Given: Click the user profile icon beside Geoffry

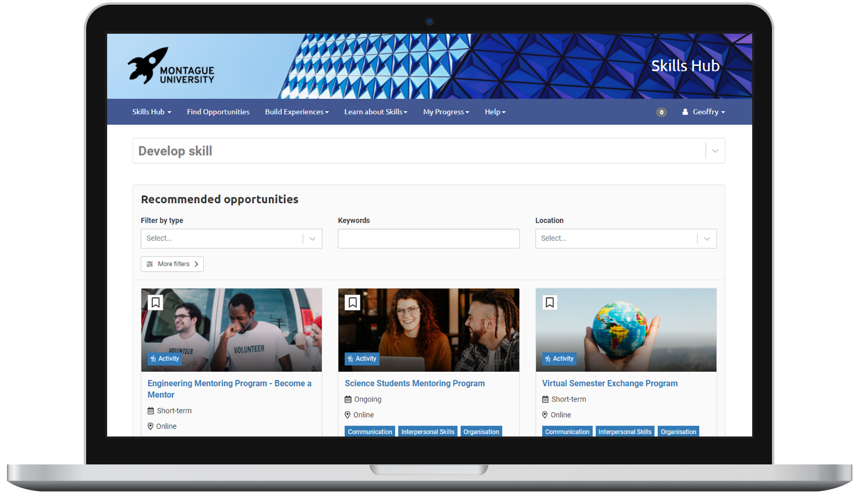Looking at the screenshot, I should click(x=685, y=112).
